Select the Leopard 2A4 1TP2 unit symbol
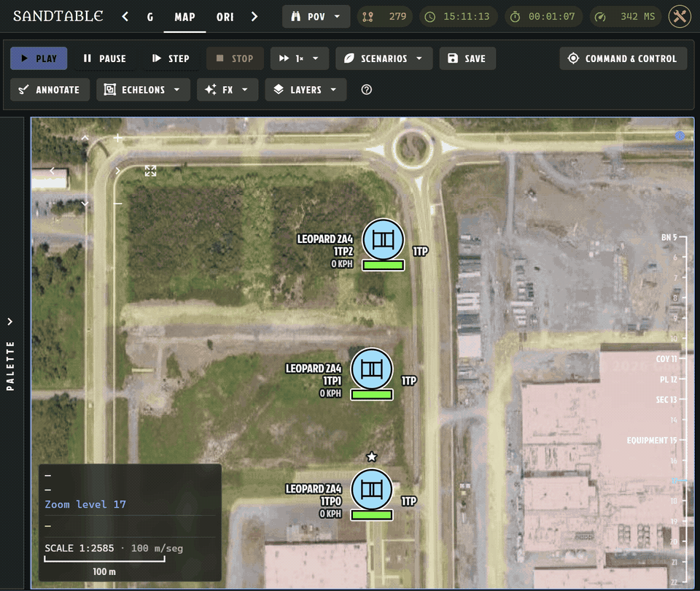Image resolution: width=700 pixels, height=591 pixels. pyautogui.click(x=383, y=240)
